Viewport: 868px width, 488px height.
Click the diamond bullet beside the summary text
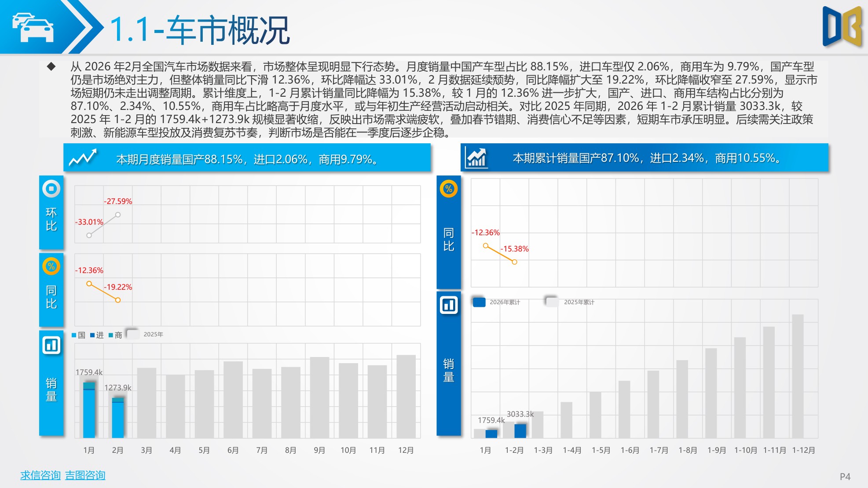point(52,66)
